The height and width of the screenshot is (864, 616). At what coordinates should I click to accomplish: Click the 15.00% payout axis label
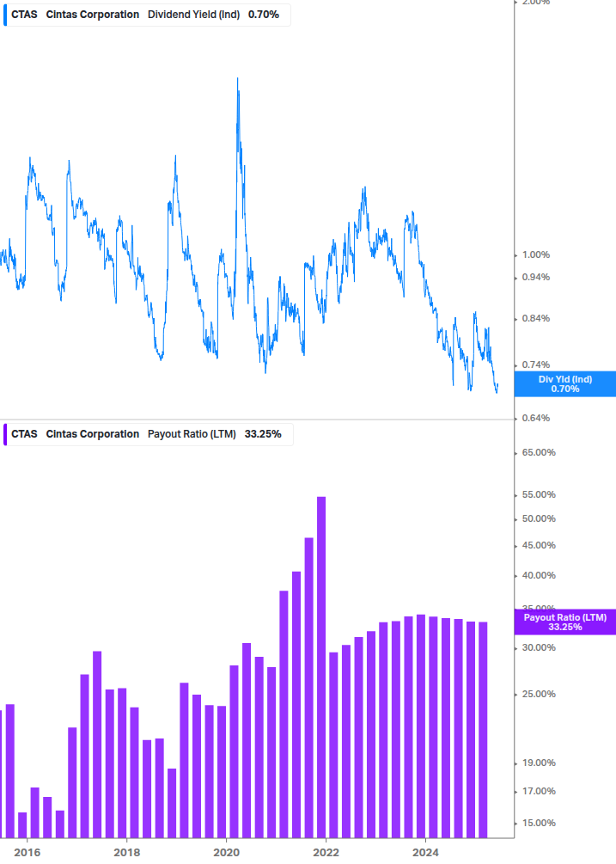click(x=539, y=824)
